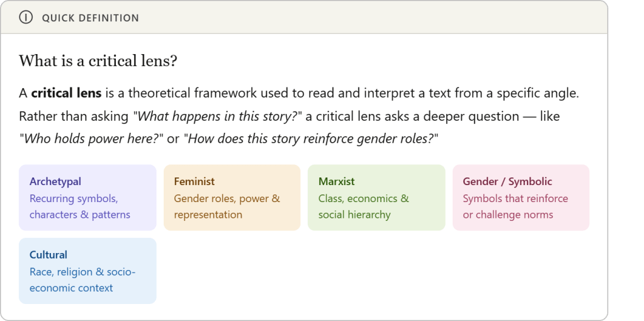Click 'Race, religion & socio-economic context' text
The height and width of the screenshot is (321, 644).
pyautogui.click(x=82, y=280)
